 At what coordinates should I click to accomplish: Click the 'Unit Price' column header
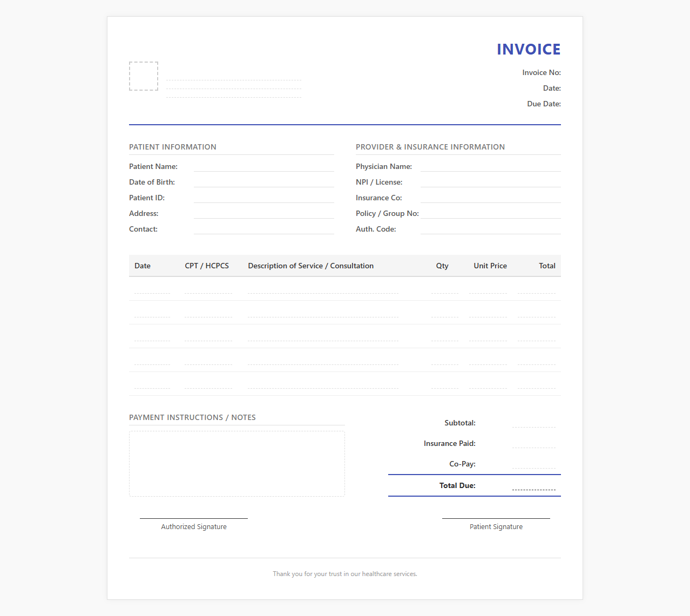pyautogui.click(x=490, y=266)
